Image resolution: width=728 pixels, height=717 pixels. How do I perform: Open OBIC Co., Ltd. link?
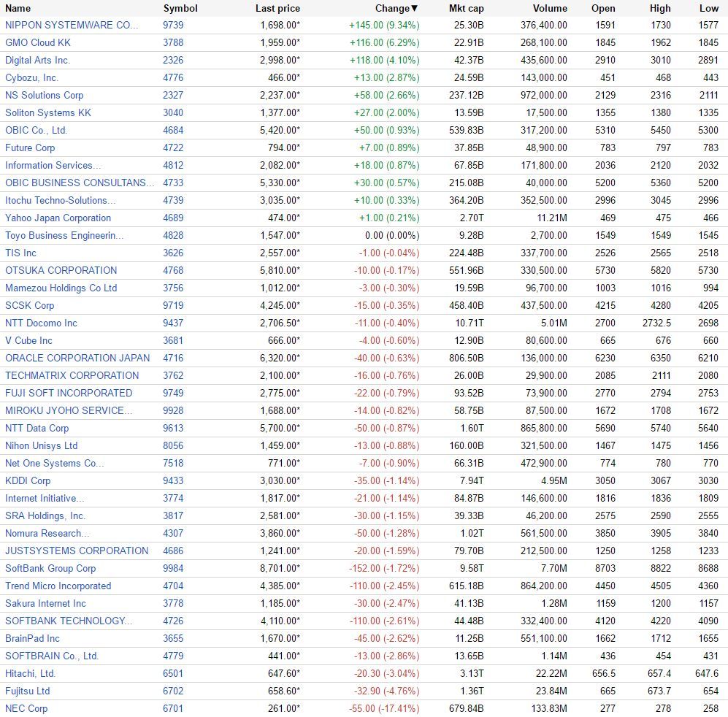(37, 131)
